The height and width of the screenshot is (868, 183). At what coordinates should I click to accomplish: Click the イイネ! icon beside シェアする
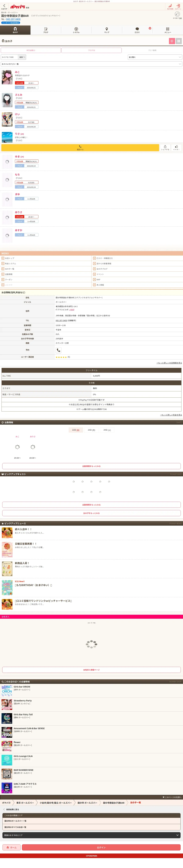pyautogui.click(x=176, y=148)
